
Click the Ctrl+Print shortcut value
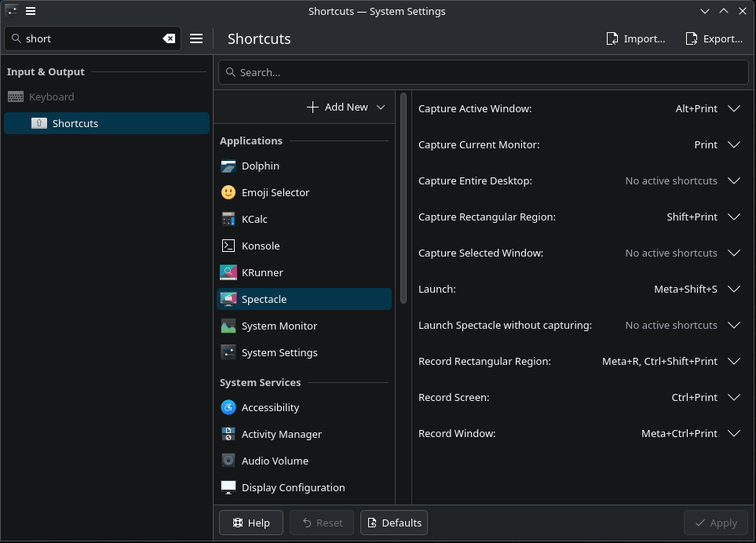[694, 398]
